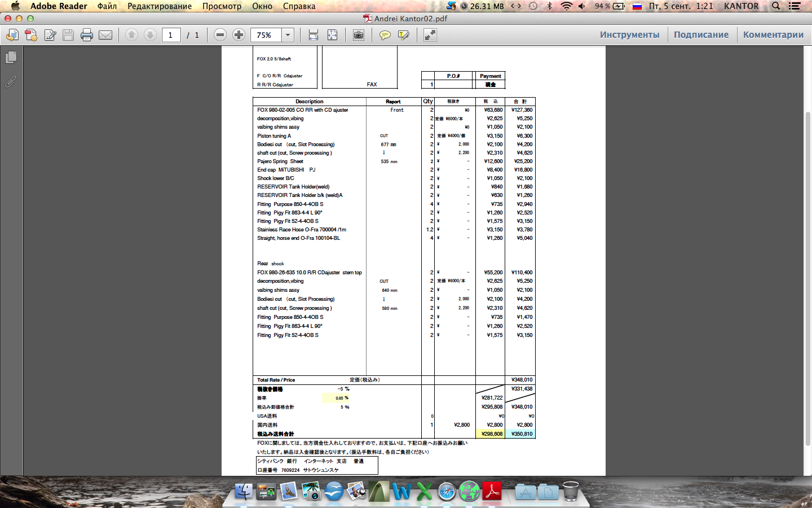The height and width of the screenshot is (508, 812).
Task: Send the file by email envelope icon
Action: pyautogui.click(x=105, y=35)
